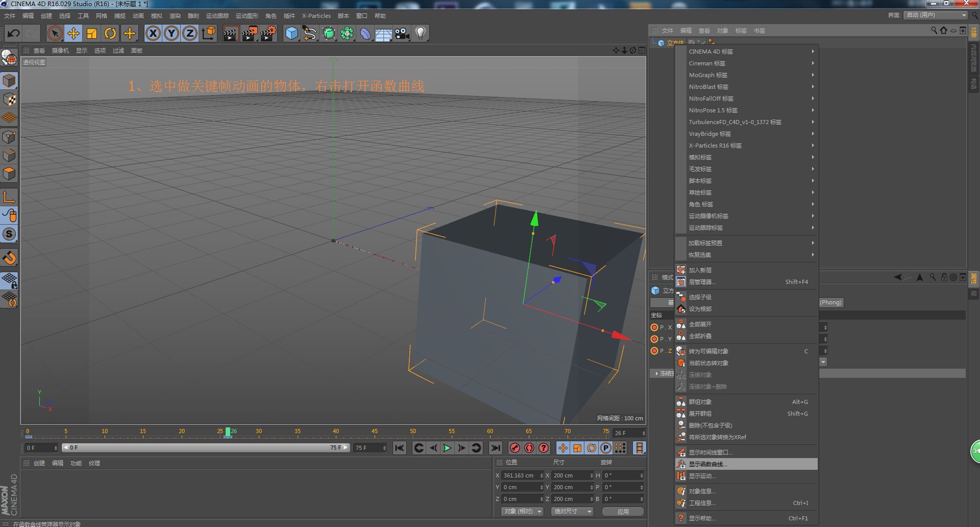This screenshot has width=980, height=527.
Task: Play the animation forwards
Action: [447, 448]
